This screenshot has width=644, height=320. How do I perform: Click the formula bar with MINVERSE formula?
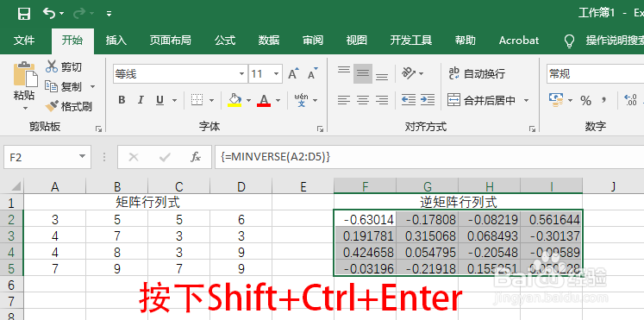(x=429, y=157)
